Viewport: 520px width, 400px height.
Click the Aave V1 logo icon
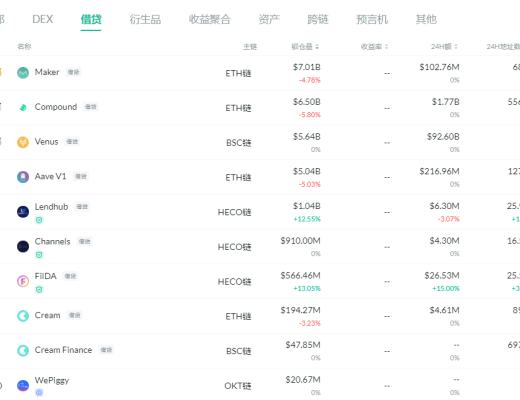point(23,177)
